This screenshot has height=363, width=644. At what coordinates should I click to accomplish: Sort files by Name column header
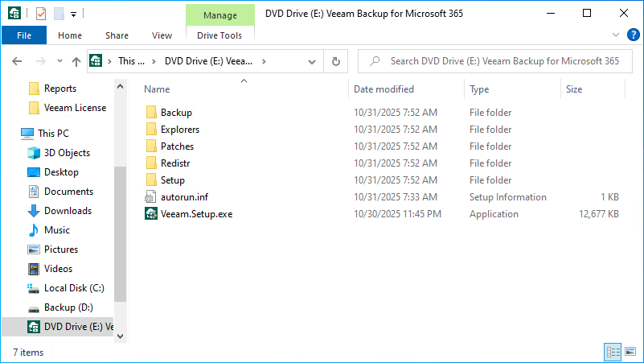coord(158,89)
